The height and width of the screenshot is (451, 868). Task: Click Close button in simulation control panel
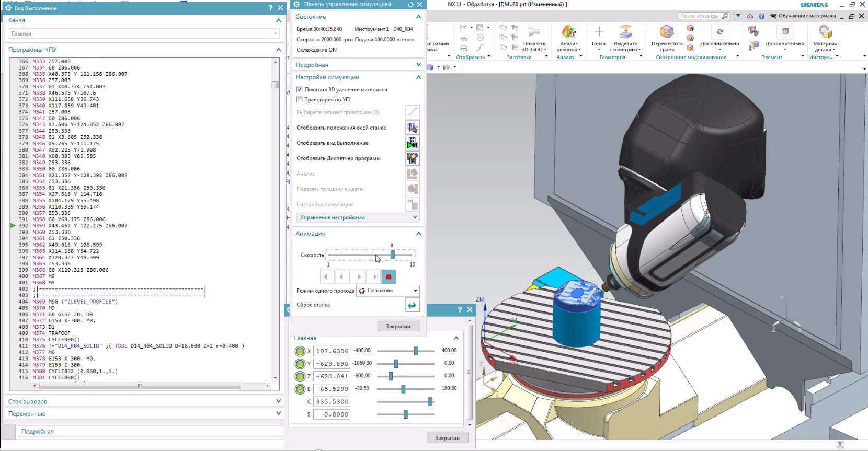(x=398, y=327)
